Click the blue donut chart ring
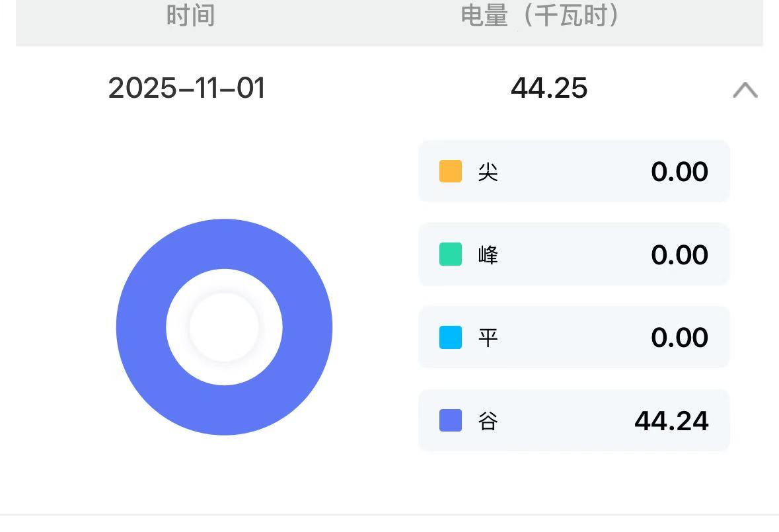 point(141,327)
